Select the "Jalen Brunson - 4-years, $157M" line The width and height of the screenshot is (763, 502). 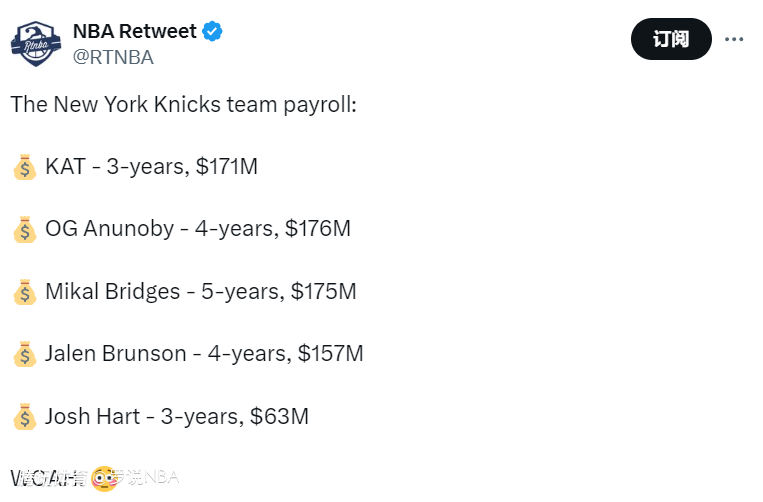pyautogui.click(x=204, y=354)
